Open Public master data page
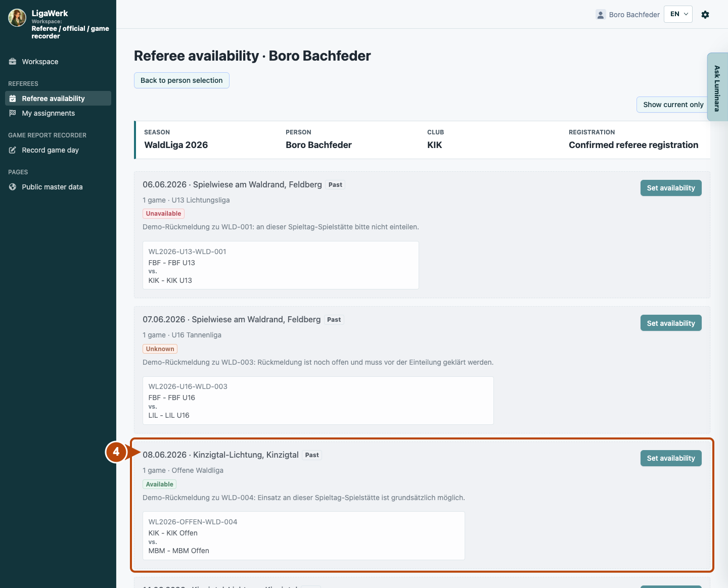Image resolution: width=728 pixels, height=588 pixels. pos(58,187)
